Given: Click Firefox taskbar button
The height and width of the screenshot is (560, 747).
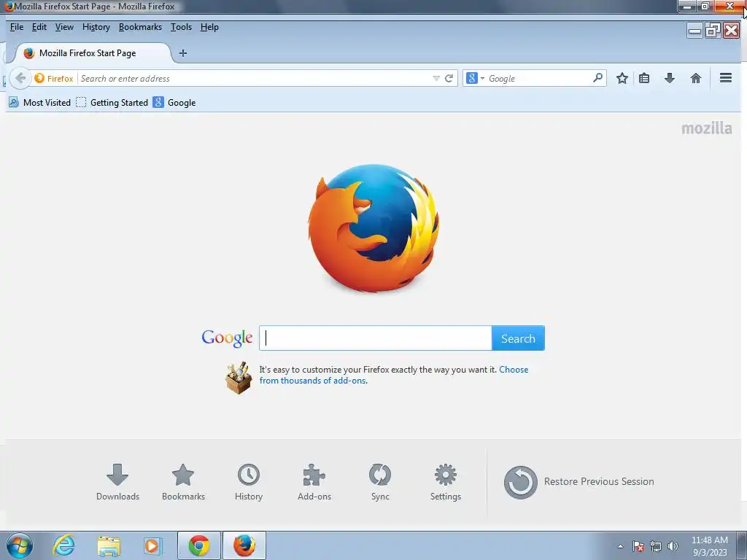Looking at the screenshot, I should (244, 545).
